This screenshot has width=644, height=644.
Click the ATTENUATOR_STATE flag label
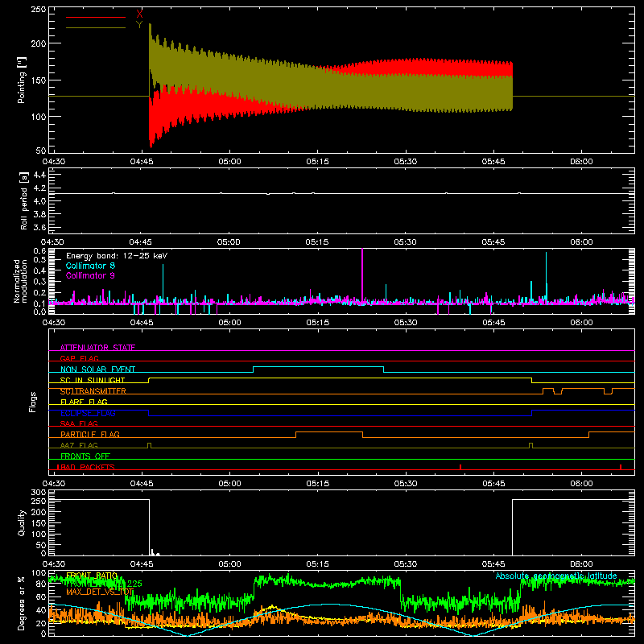point(97,348)
